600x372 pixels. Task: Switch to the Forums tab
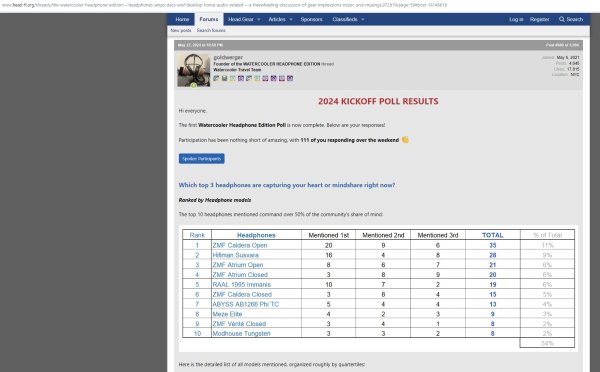click(x=209, y=19)
